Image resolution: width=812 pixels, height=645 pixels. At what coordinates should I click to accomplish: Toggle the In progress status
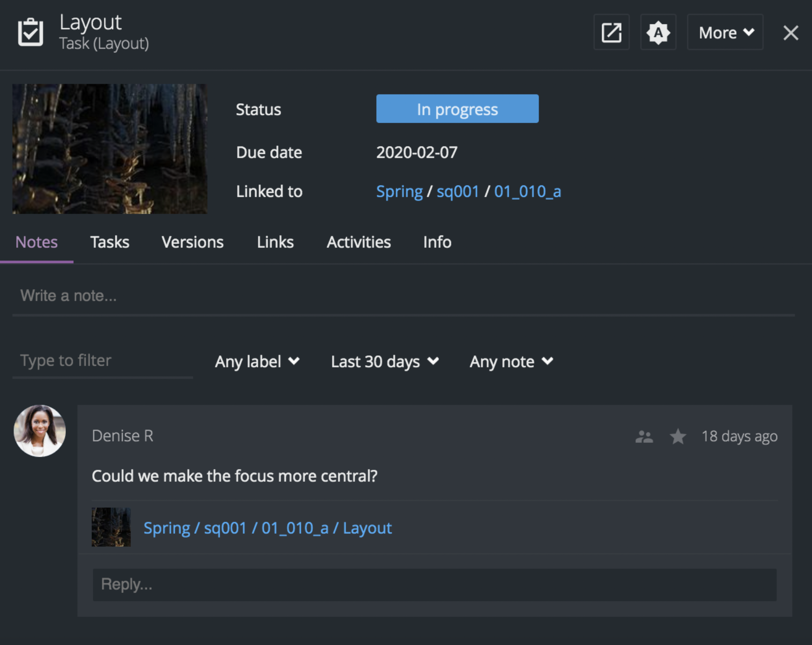coord(457,109)
